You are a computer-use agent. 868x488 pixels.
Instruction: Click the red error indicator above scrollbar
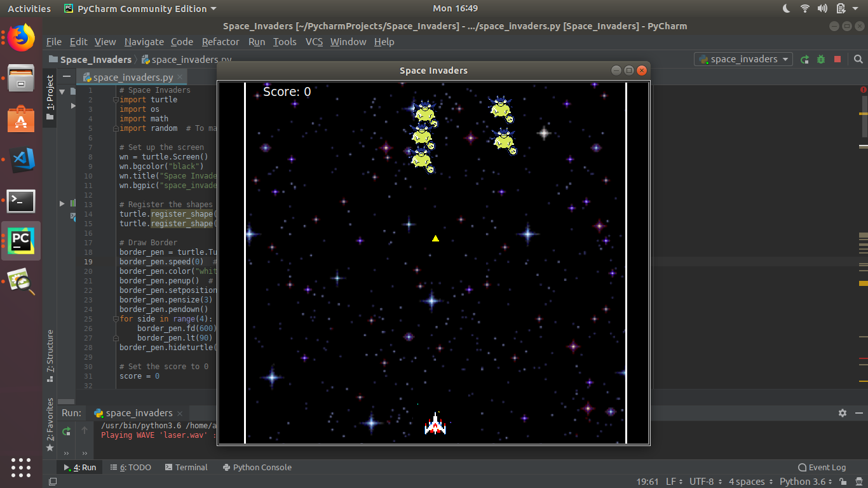tap(863, 90)
